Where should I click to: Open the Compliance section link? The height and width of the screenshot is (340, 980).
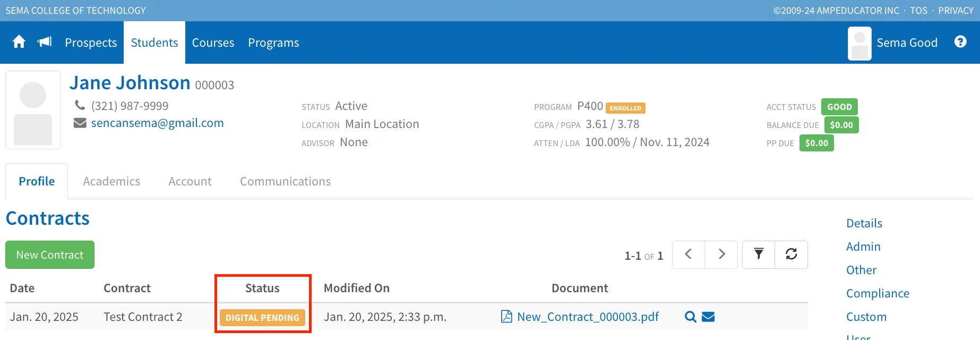(x=878, y=294)
